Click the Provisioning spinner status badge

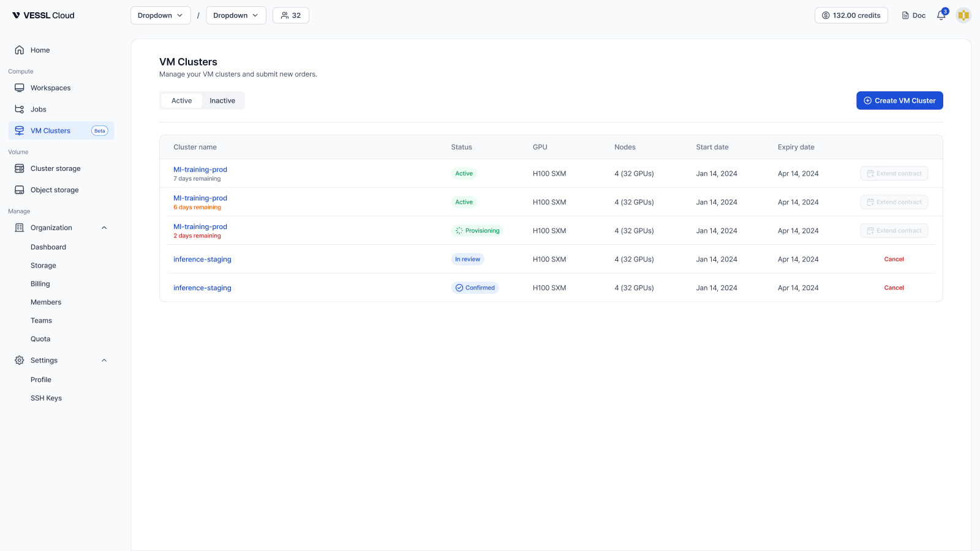click(x=477, y=231)
